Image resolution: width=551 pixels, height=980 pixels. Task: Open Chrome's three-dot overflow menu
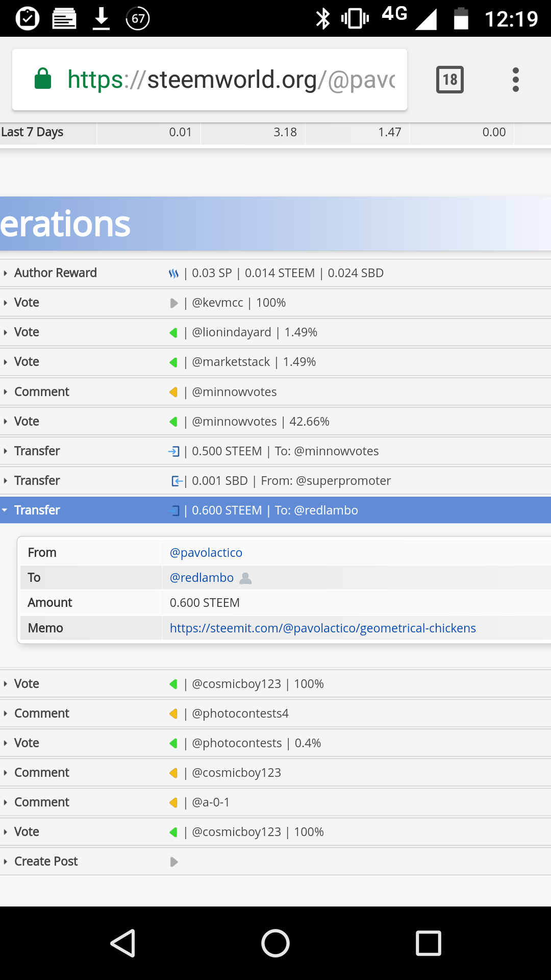(x=516, y=80)
